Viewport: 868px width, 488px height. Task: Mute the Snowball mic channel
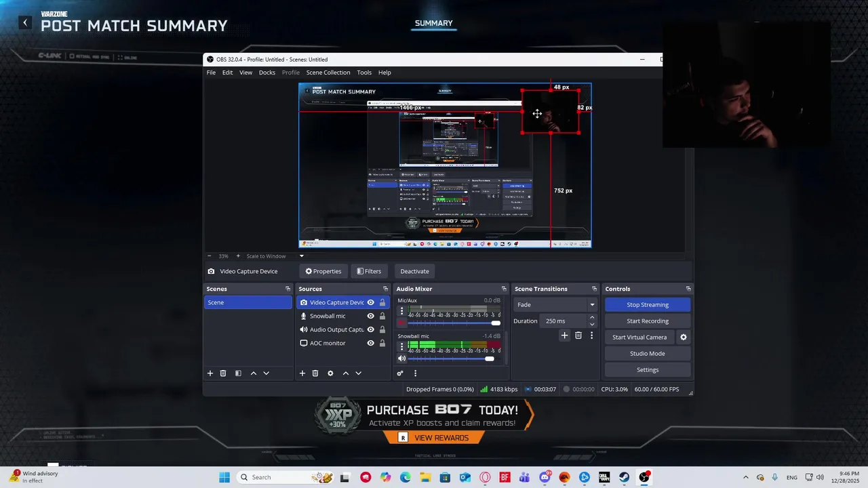[x=401, y=359]
